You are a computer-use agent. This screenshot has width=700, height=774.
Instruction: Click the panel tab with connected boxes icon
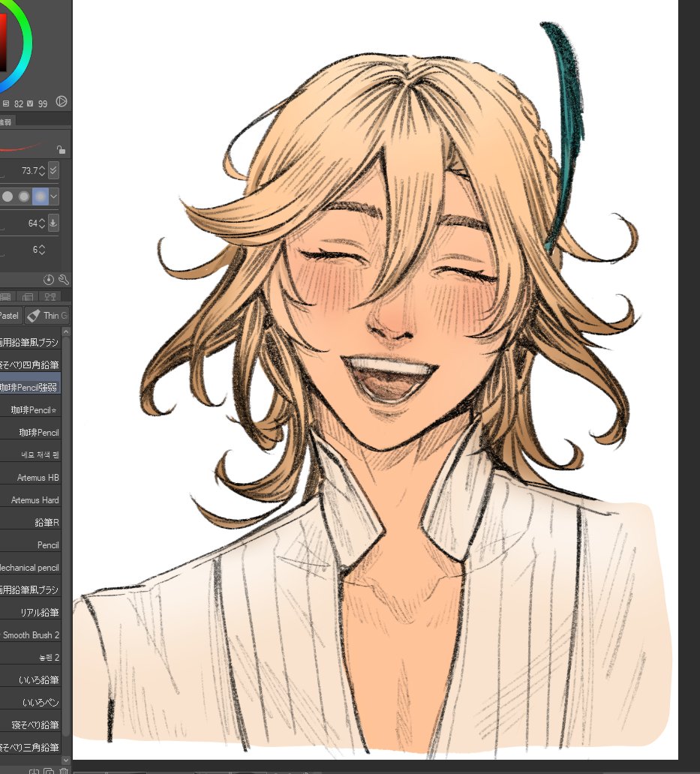[50, 297]
